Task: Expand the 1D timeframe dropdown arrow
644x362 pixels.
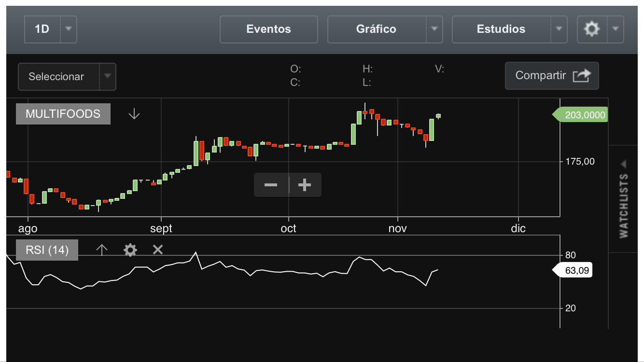Action: point(68,29)
